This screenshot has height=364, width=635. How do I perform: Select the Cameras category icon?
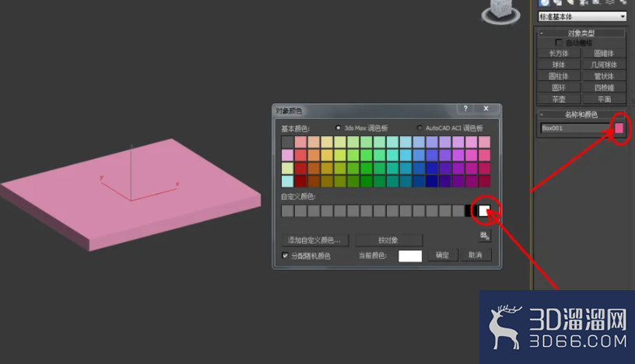tap(584, 2)
